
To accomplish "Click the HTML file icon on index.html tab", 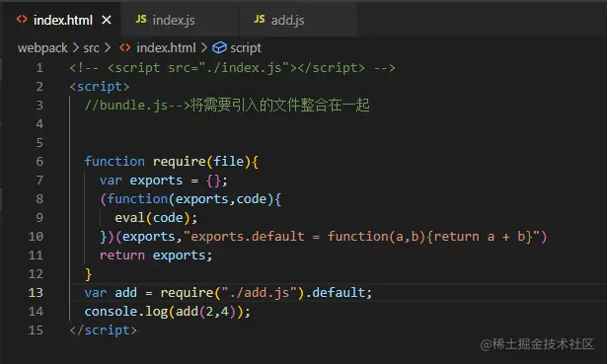I will [x=22, y=20].
